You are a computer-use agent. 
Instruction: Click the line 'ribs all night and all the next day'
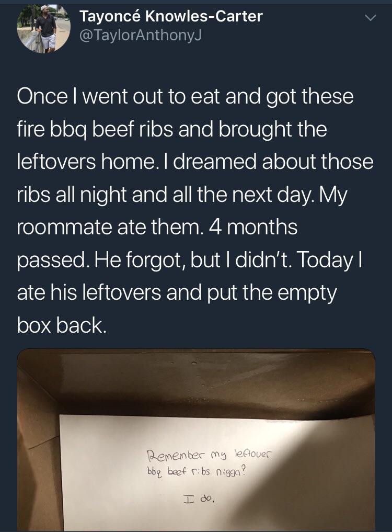pyautogui.click(x=182, y=195)
